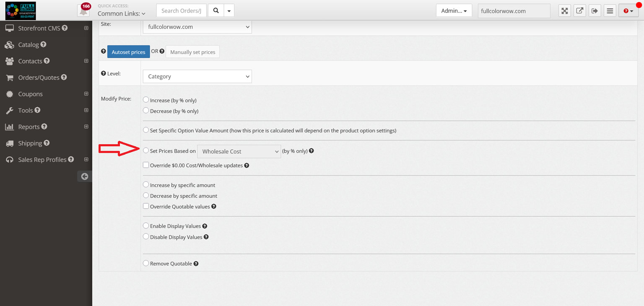Open the Catalog sidebar menu

pyautogui.click(x=29, y=45)
